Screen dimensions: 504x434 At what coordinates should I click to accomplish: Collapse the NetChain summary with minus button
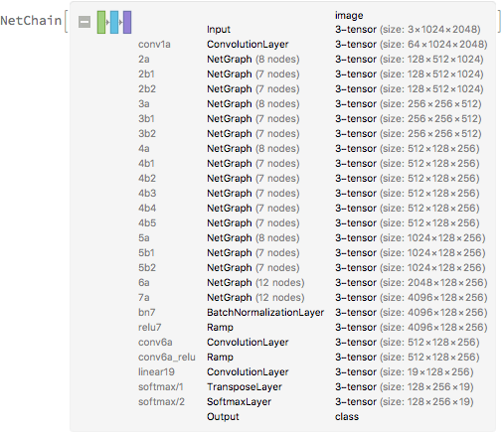(x=84, y=22)
